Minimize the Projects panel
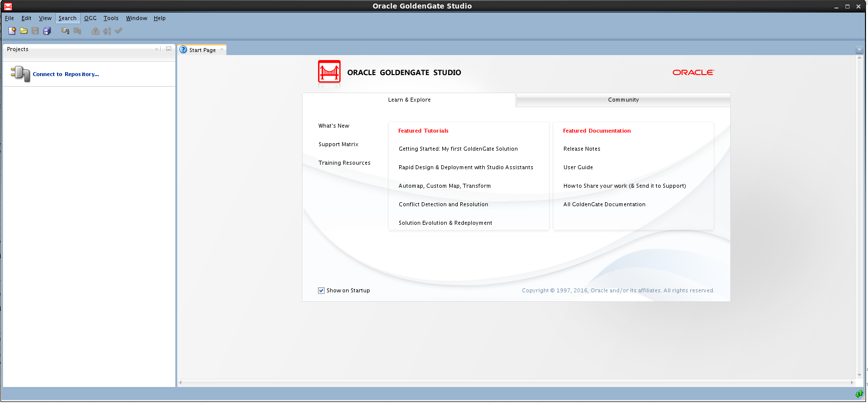Screen dimensions: 868x404 click(x=169, y=49)
